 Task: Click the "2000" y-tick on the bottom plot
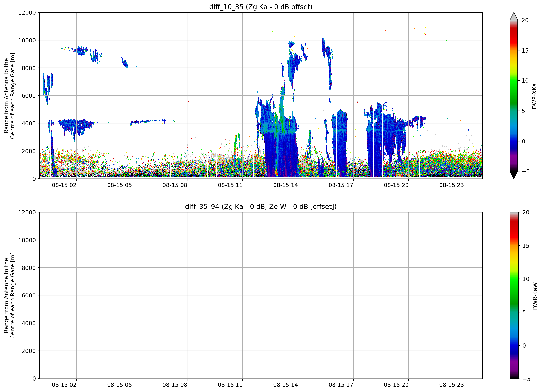pos(29,351)
